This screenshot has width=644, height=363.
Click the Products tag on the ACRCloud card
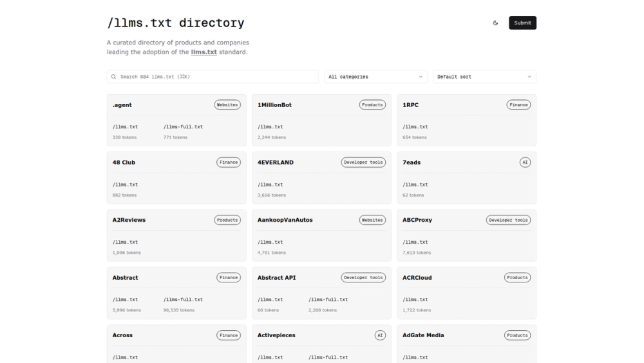click(517, 277)
